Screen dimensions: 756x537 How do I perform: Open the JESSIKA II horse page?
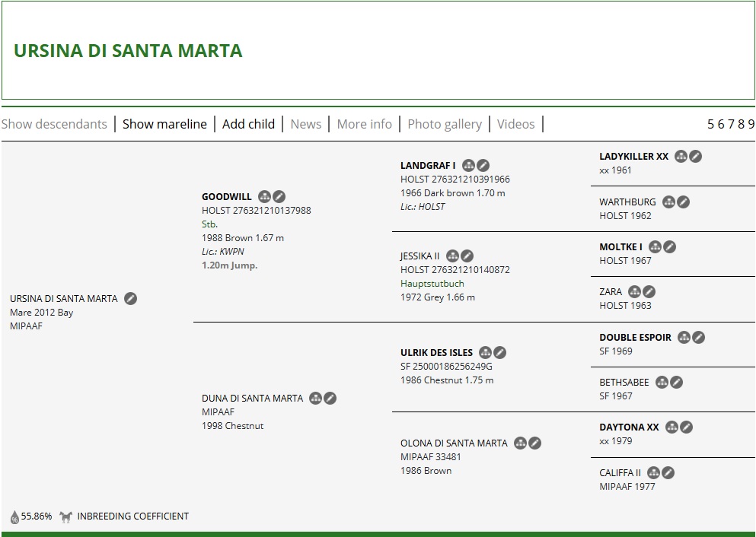coord(419,256)
